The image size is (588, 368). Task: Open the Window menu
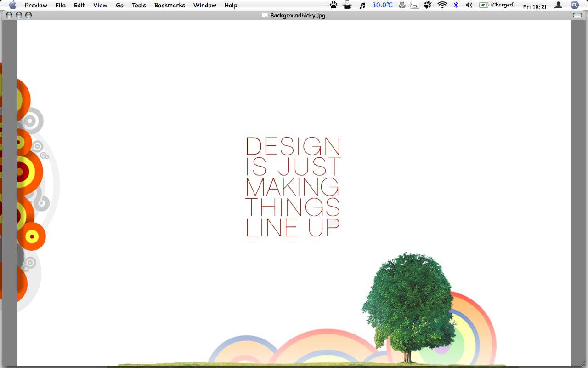205,5
